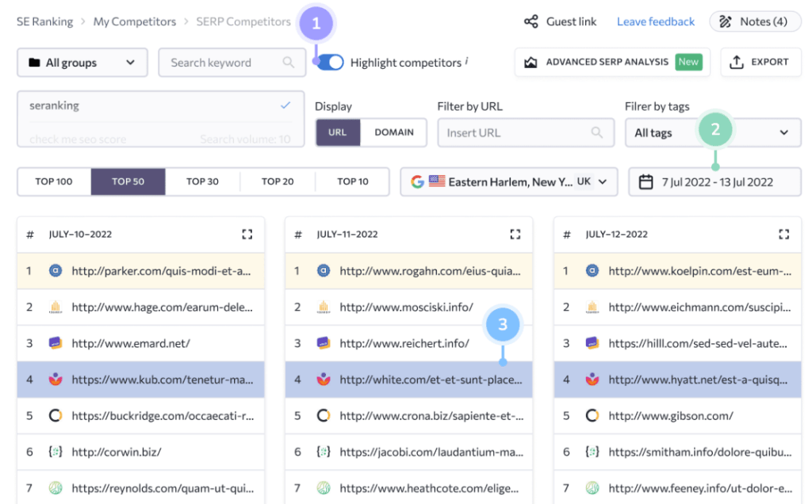Go to My Competitors breadcrumb
The width and height of the screenshot is (812, 504).
pyautogui.click(x=135, y=21)
